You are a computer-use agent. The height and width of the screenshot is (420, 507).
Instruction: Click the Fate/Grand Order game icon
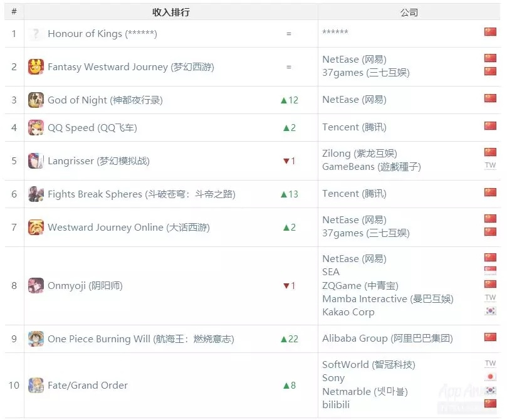pyautogui.click(x=36, y=386)
